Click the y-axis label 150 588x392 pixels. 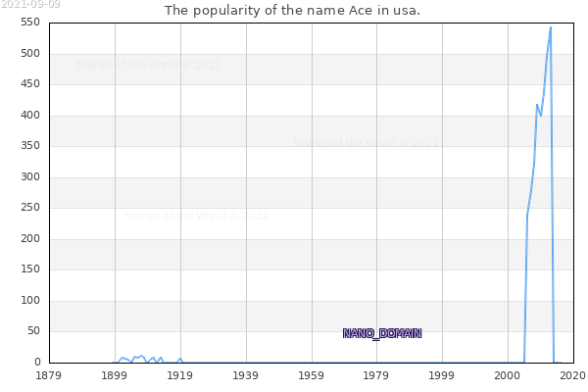(x=30, y=269)
